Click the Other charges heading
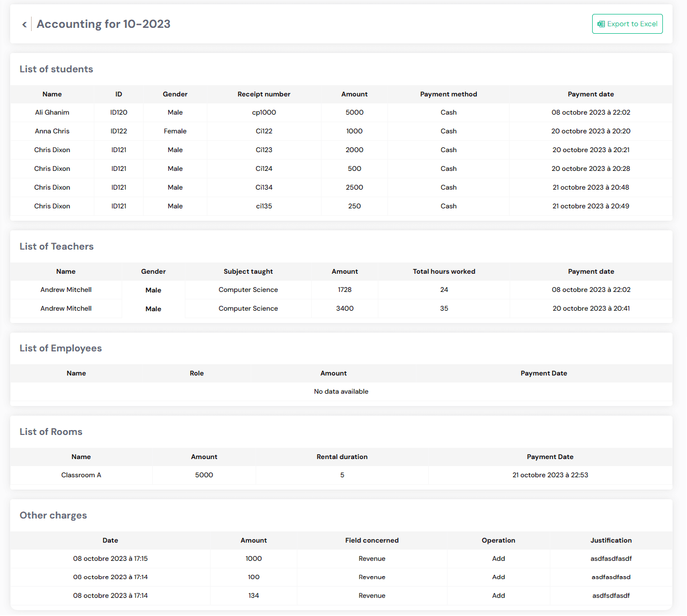Viewport: 687px width, 616px height. pyautogui.click(x=53, y=515)
